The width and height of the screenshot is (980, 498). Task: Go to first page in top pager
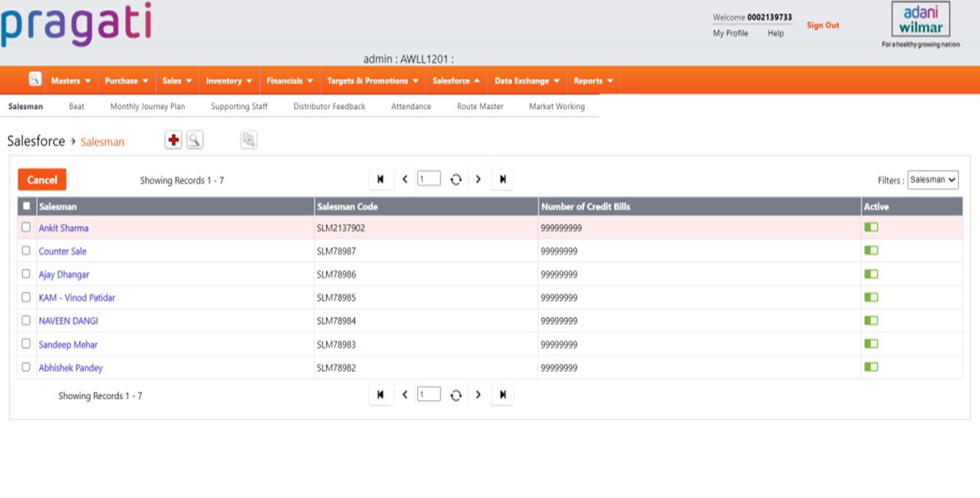(x=380, y=179)
